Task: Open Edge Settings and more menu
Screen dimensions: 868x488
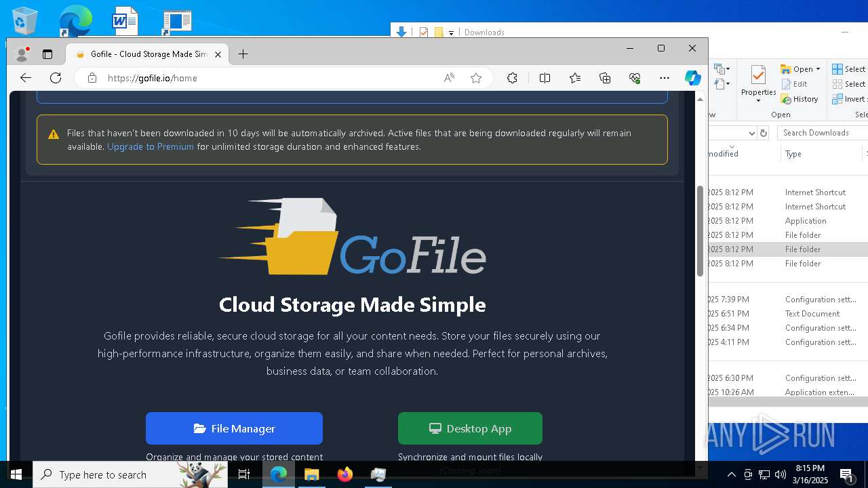Action: click(x=665, y=78)
